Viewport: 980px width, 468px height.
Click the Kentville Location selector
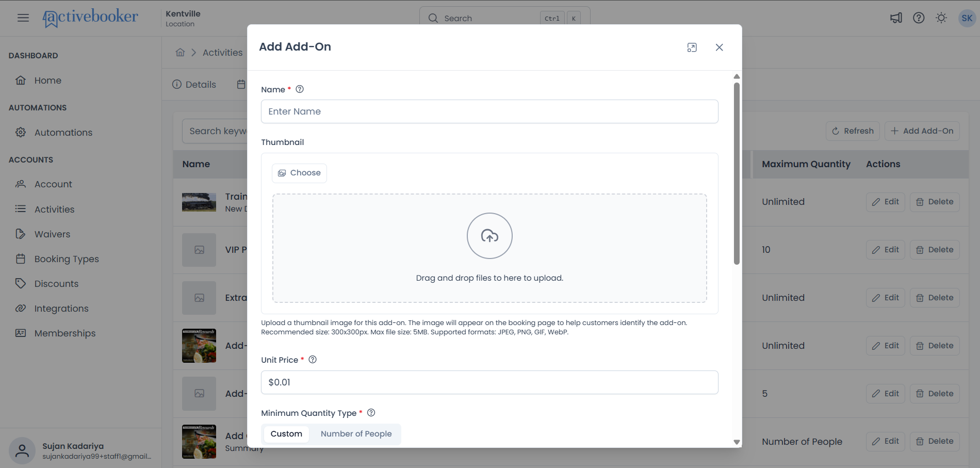coord(183,18)
